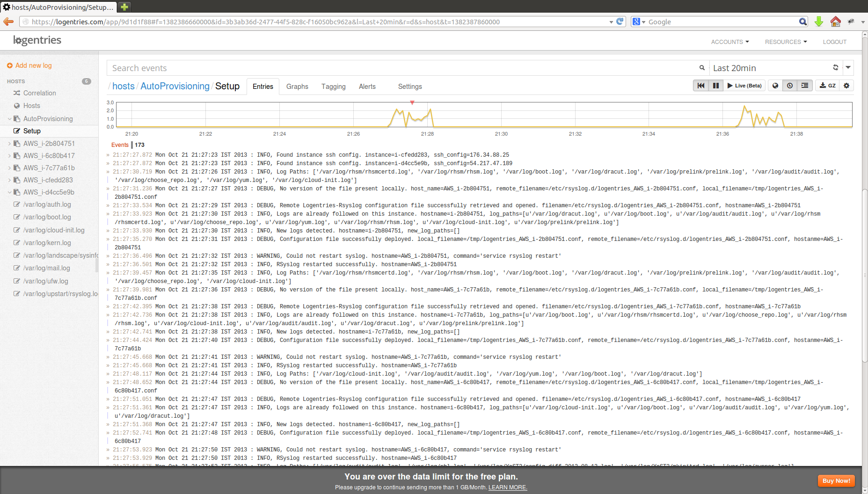
Task: Click the refresh icon in time range box
Action: [835, 68]
